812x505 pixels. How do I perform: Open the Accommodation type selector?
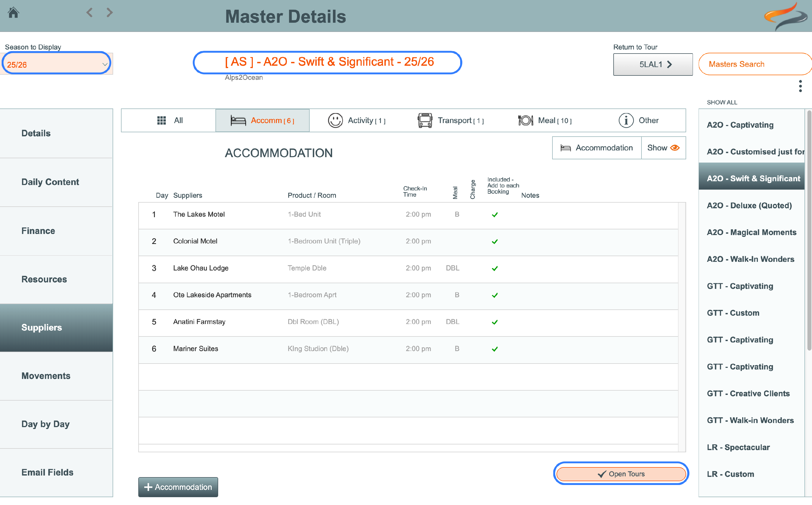pyautogui.click(x=597, y=148)
